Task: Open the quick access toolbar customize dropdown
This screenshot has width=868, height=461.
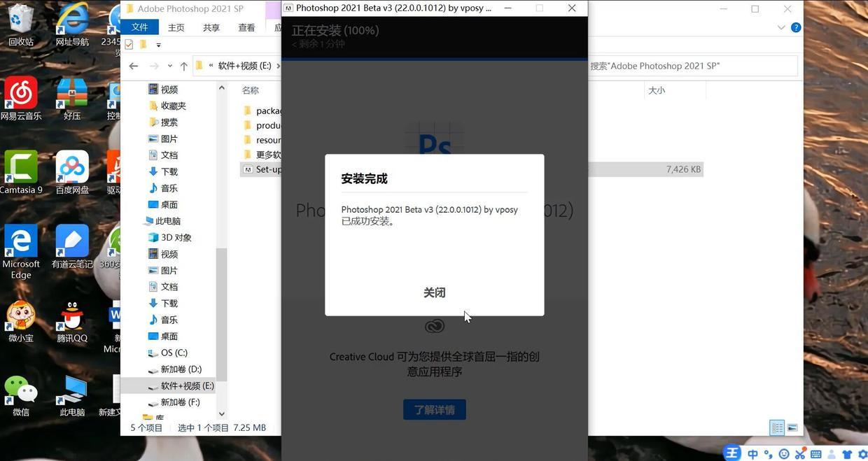Action: [x=158, y=45]
